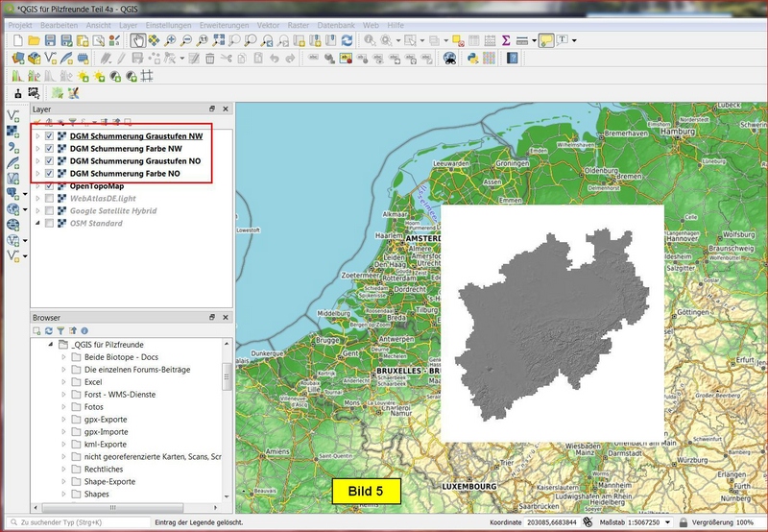Image resolution: width=768 pixels, height=532 pixels.
Task: Collapse the _QGIS für Pilzfreunde folder
Action: (x=51, y=345)
